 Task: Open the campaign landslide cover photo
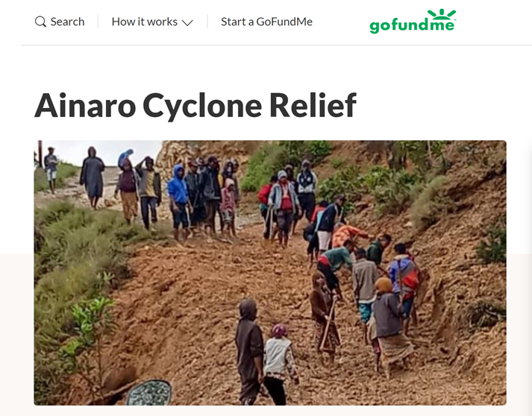pos(270,273)
